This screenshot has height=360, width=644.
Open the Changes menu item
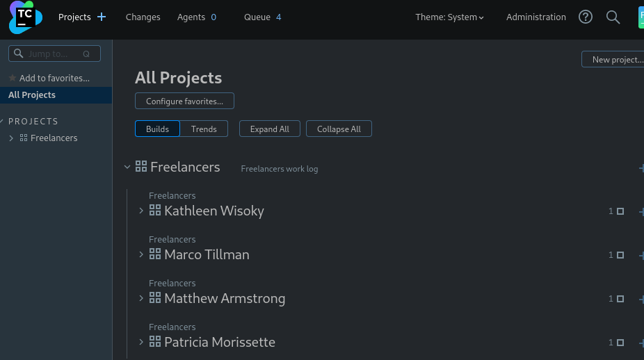point(143,17)
